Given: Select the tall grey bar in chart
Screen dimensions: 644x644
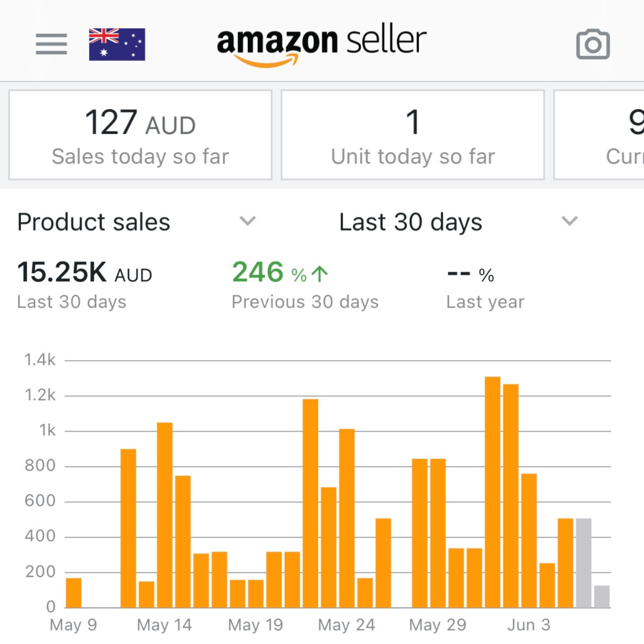Looking at the screenshot, I should tap(584, 563).
